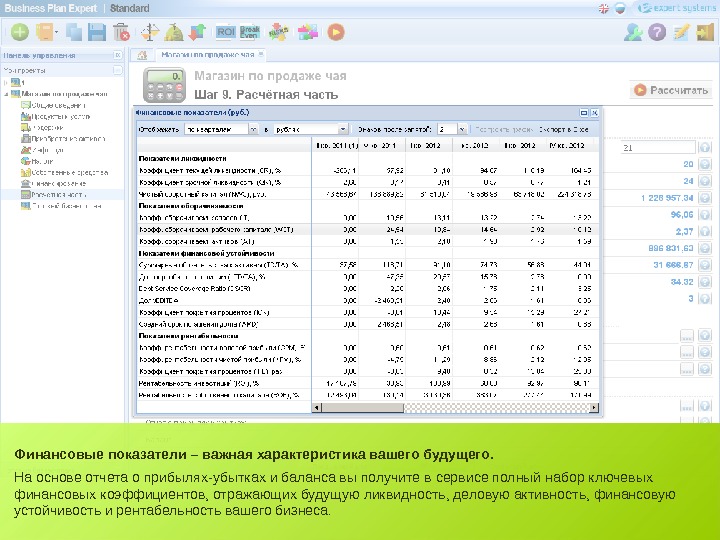Open Собственные средства tree item
Image resolution: width=720 pixels, height=540 pixels.
point(64,173)
